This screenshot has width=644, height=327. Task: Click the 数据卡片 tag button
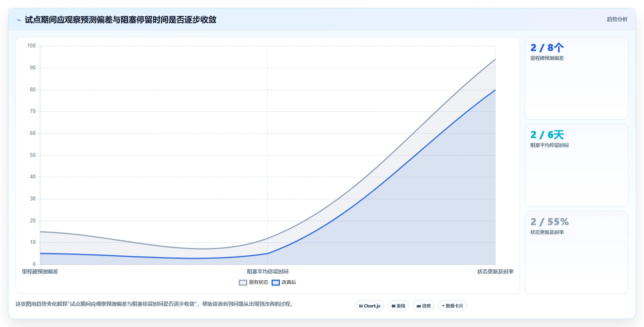(453, 306)
